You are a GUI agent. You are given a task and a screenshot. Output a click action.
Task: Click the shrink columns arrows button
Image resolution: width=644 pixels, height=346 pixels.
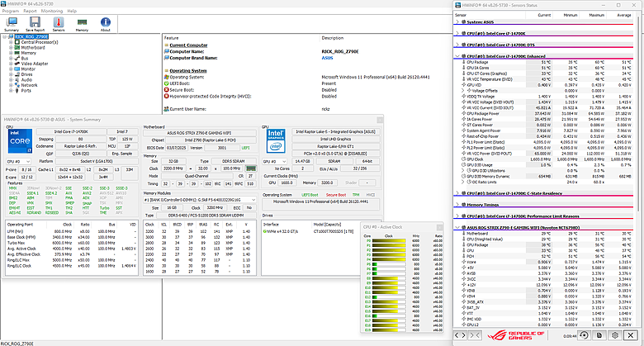475,335
